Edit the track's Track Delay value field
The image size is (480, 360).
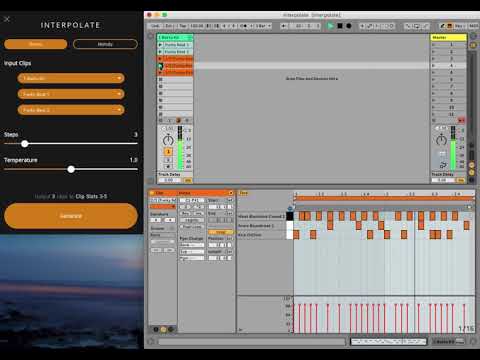(x=169, y=180)
